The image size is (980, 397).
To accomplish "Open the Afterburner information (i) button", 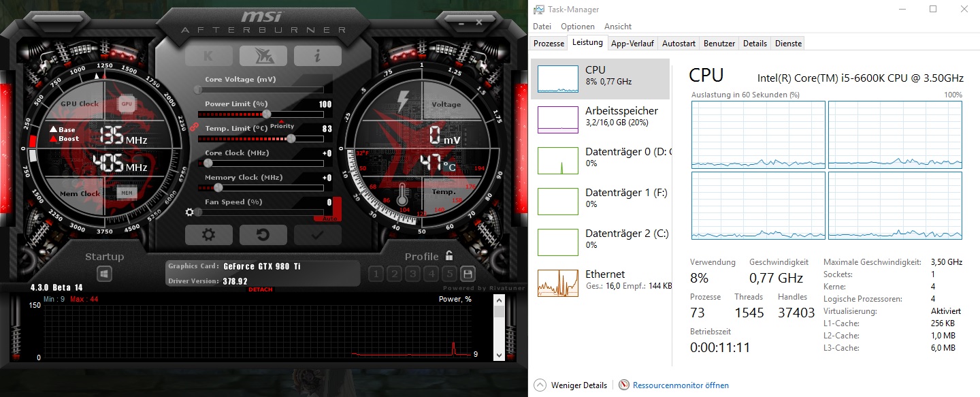I will click(317, 56).
